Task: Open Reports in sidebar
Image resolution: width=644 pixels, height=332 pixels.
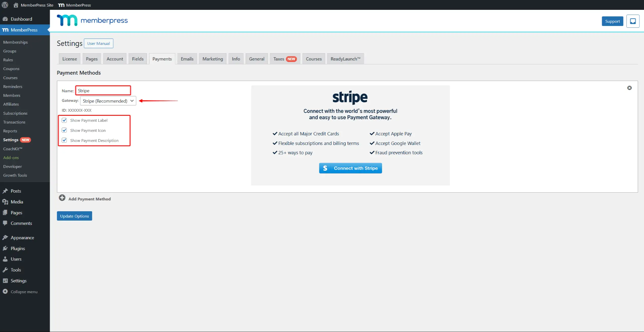Action: [x=10, y=131]
